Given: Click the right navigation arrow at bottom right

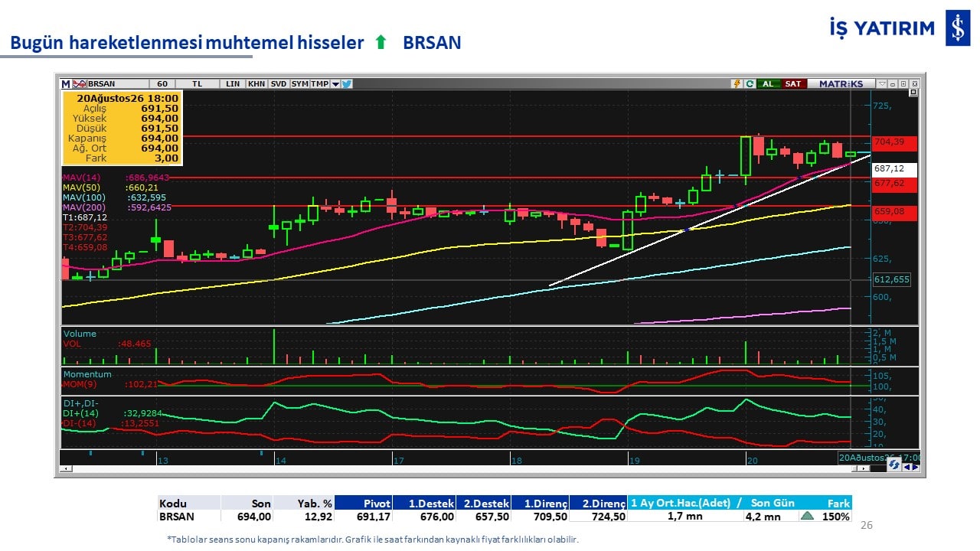Looking at the screenshot, I should point(916,467).
